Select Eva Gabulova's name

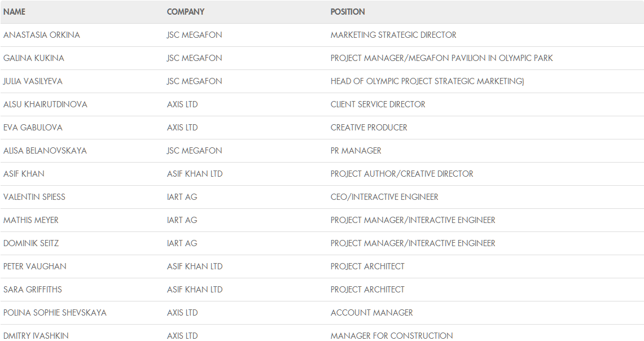point(33,128)
